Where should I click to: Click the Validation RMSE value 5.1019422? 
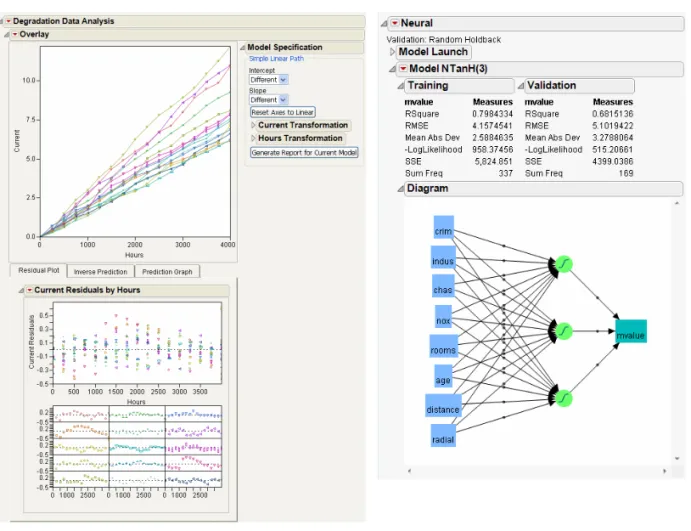pyautogui.click(x=613, y=126)
